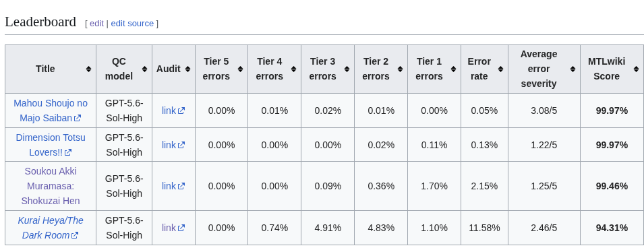This screenshot has width=644, height=252.
Task: Open Dimension Totsu Lovers!! link
Action: [51, 145]
